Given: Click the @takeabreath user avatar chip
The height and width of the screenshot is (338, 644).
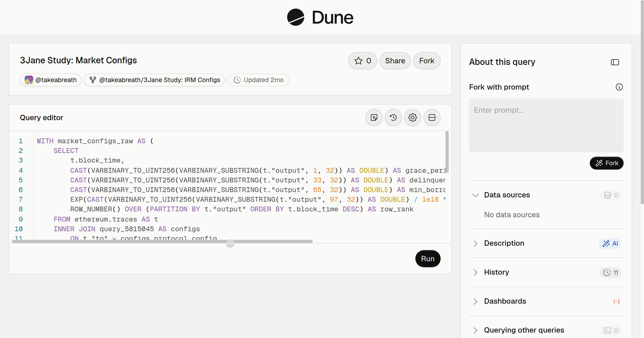Looking at the screenshot, I should [50, 80].
